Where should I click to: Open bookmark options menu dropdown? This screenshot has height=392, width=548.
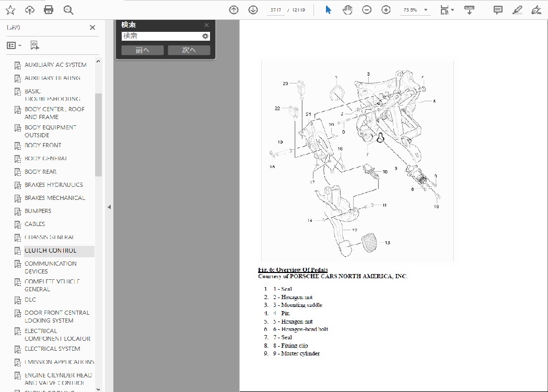point(14,45)
